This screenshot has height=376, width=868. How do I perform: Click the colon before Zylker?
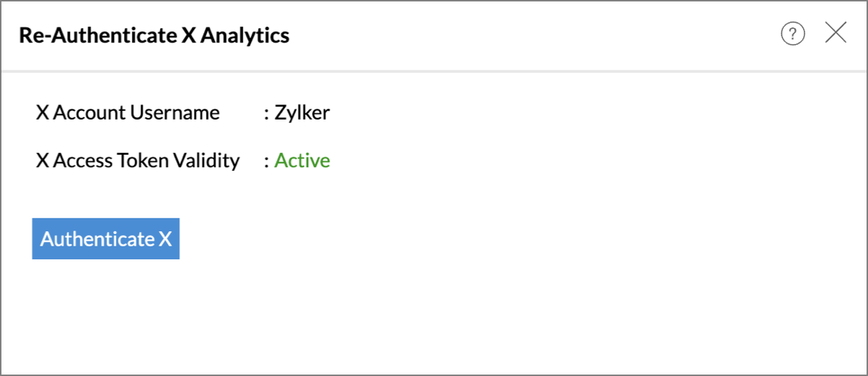tap(266, 114)
